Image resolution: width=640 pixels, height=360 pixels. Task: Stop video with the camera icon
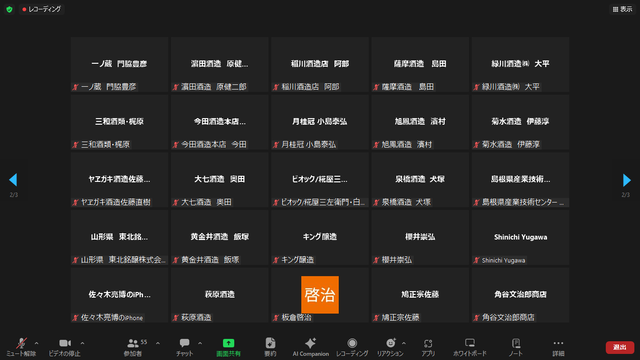tap(65, 343)
